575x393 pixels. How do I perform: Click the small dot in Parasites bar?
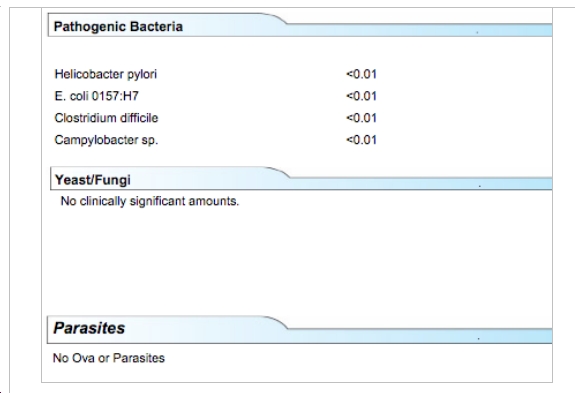[x=479, y=339]
